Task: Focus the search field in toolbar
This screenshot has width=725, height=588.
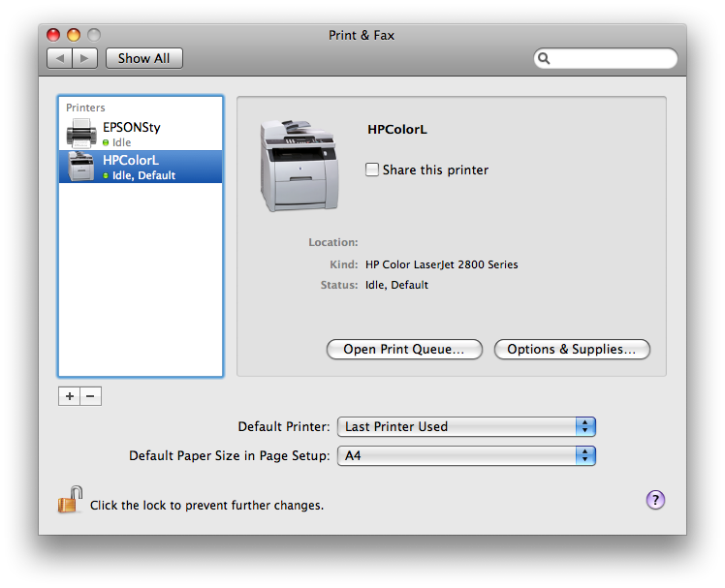Action: click(x=606, y=58)
